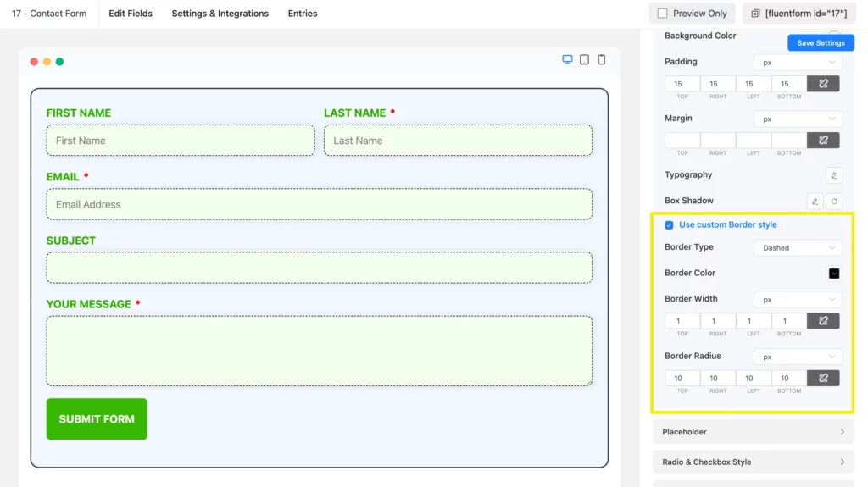Click the green dot in preview frame
Viewport: 868px width, 487px height.
click(60, 62)
